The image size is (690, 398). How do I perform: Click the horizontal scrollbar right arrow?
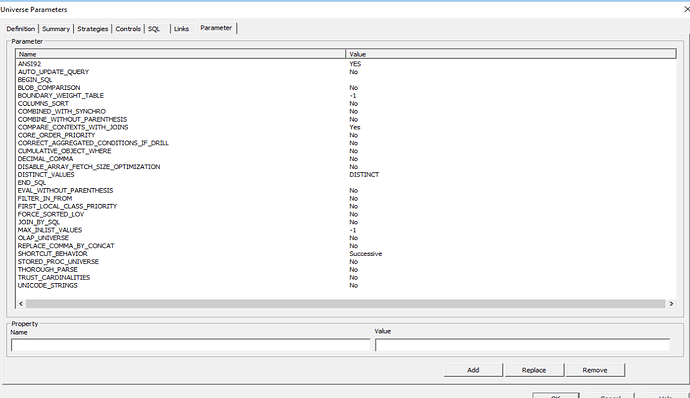pyautogui.click(x=671, y=304)
